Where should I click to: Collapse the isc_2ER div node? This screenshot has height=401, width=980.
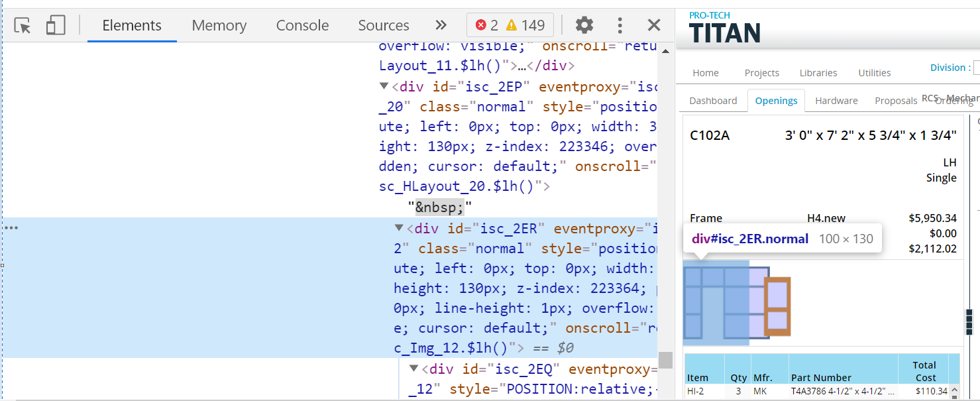pos(399,228)
